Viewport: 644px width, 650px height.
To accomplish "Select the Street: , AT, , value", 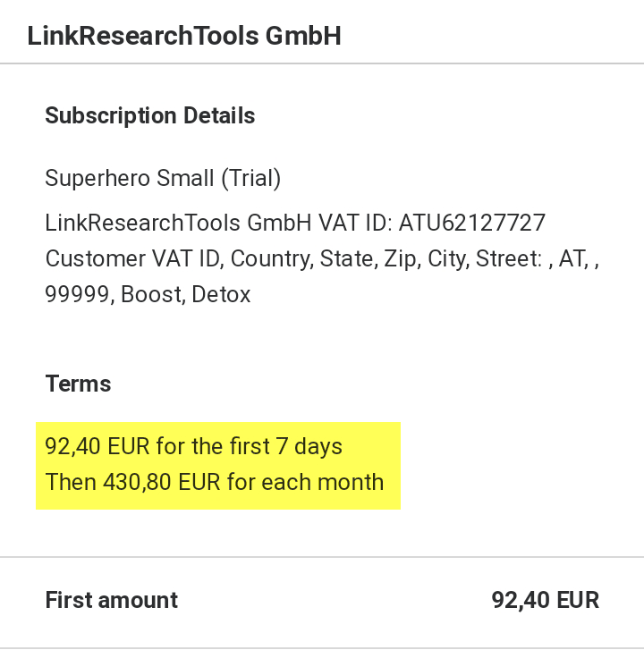I will tap(538, 259).
